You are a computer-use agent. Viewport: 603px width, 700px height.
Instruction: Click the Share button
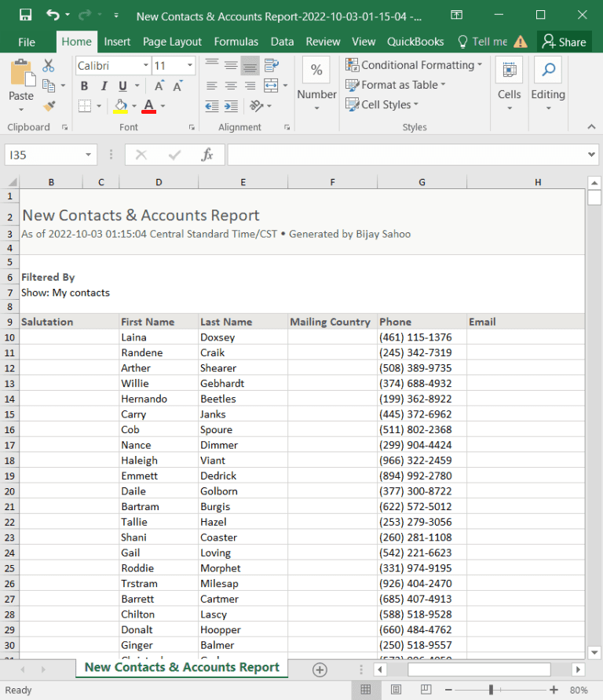565,42
